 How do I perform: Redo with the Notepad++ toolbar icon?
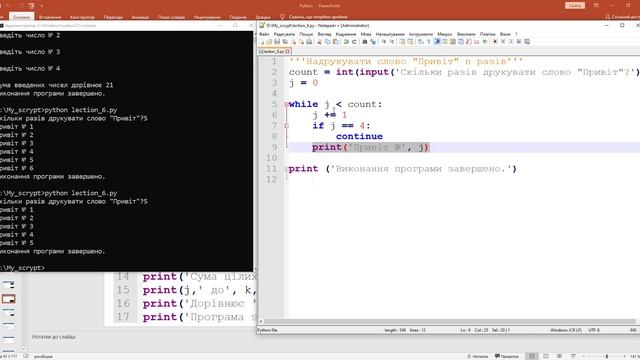pyautogui.click(x=354, y=42)
